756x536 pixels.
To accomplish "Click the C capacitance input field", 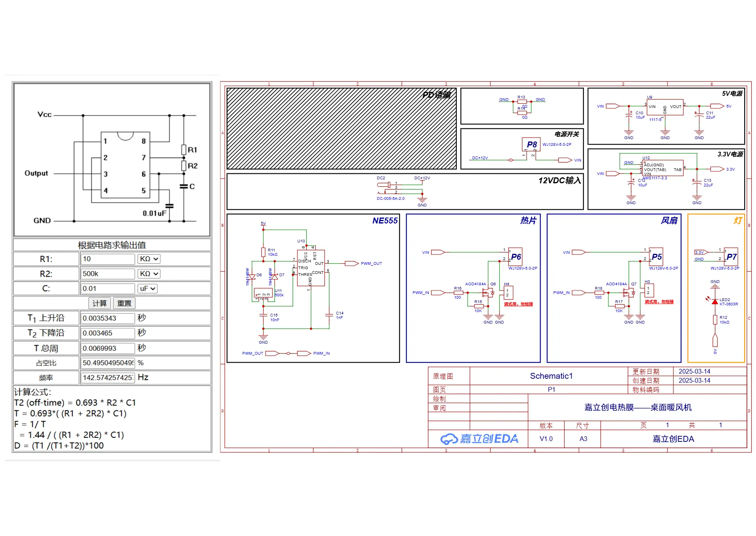I will 107,288.
